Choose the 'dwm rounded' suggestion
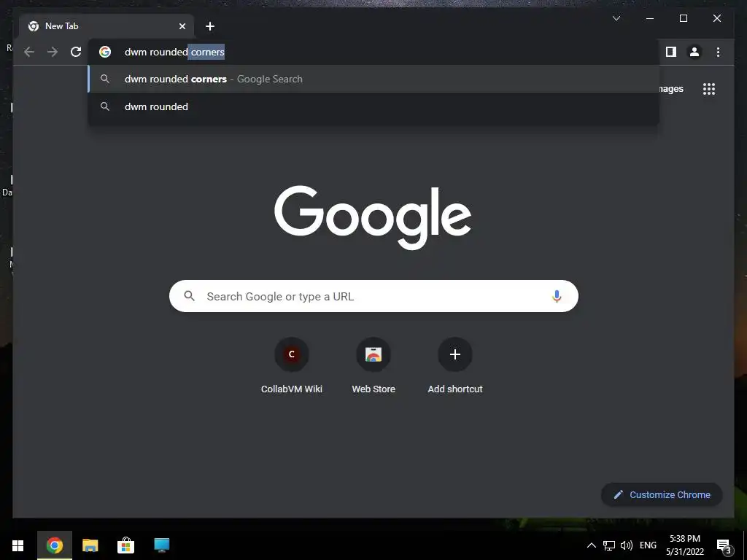This screenshot has height=560, width=747. [x=374, y=106]
